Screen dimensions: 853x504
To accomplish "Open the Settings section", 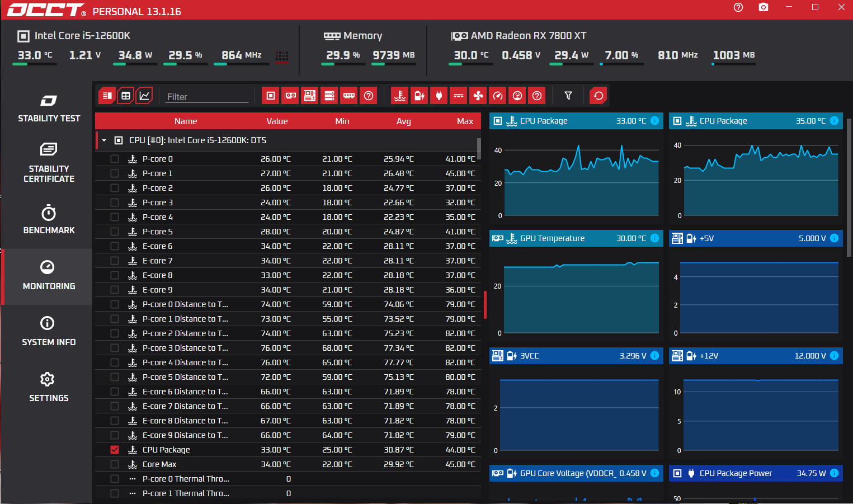I will pos(49,388).
